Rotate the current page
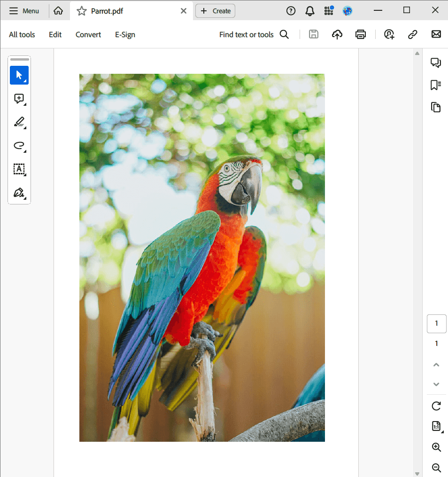Screen dimensions: 448x477 436,406
